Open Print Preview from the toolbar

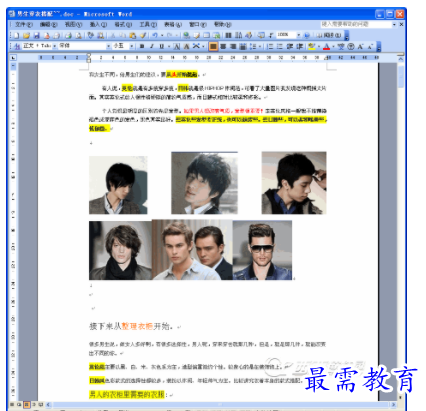[x=78, y=35]
